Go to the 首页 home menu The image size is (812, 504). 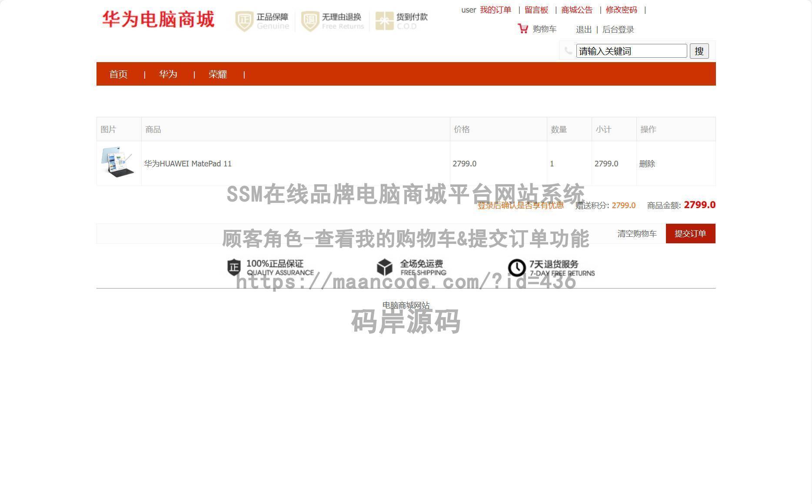(118, 74)
